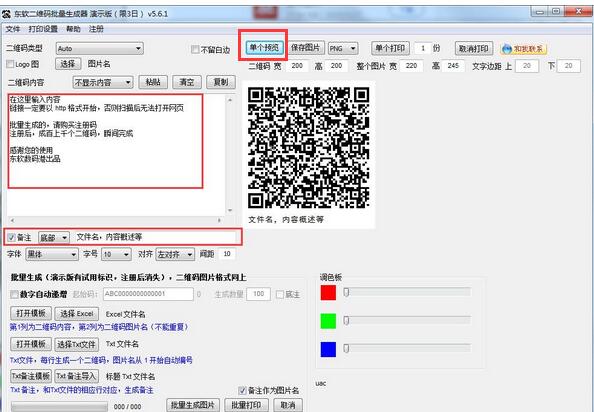594x412 pixels.
Task: Open the 字体 黑体 font dropdown
Action: point(52,254)
